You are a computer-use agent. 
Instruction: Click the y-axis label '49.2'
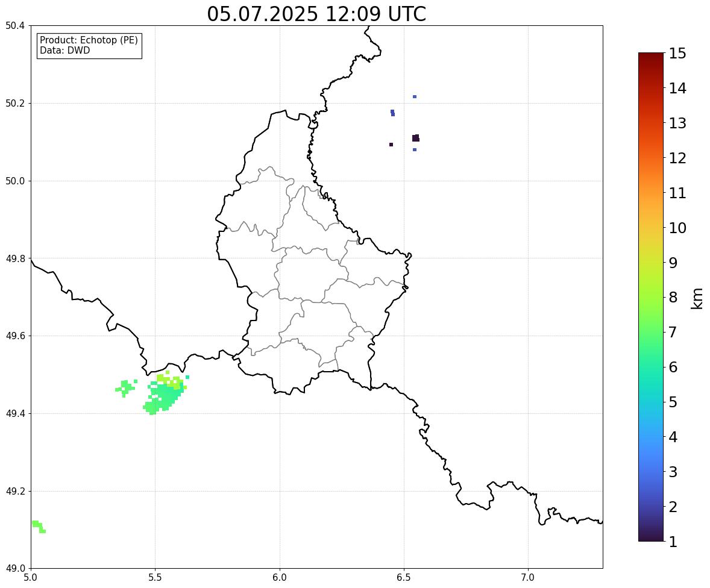coord(14,491)
